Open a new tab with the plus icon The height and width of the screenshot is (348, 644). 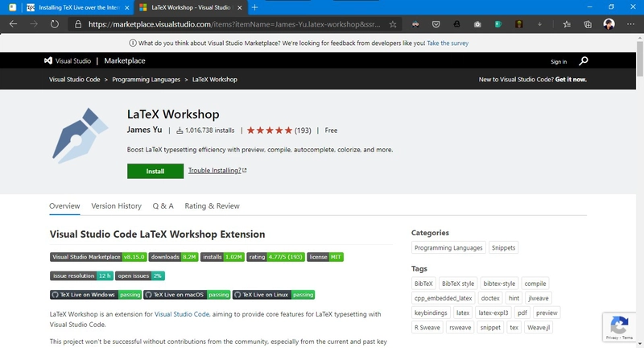pyautogui.click(x=254, y=7)
